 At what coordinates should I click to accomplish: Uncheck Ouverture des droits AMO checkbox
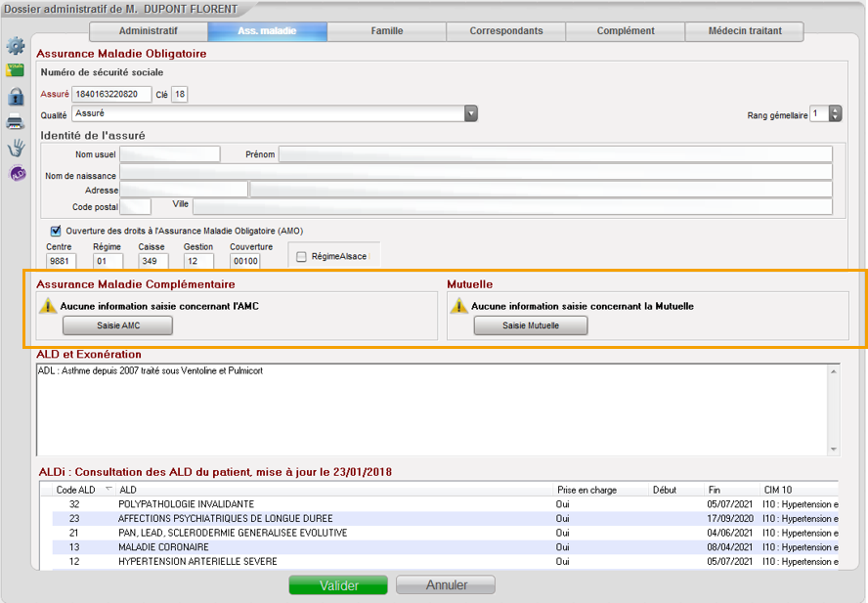56,231
